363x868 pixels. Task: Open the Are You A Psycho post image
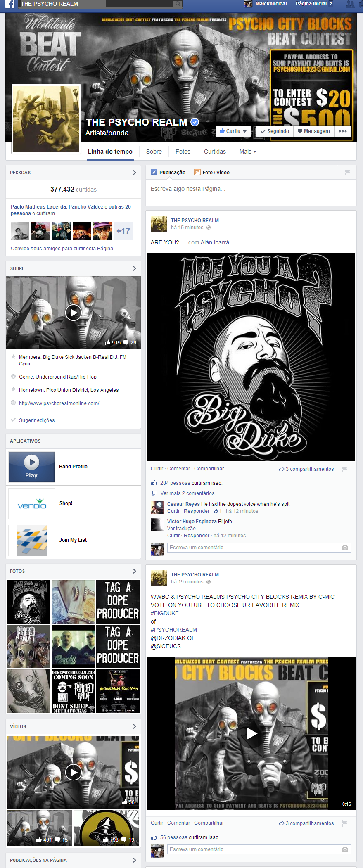coord(251,357)
